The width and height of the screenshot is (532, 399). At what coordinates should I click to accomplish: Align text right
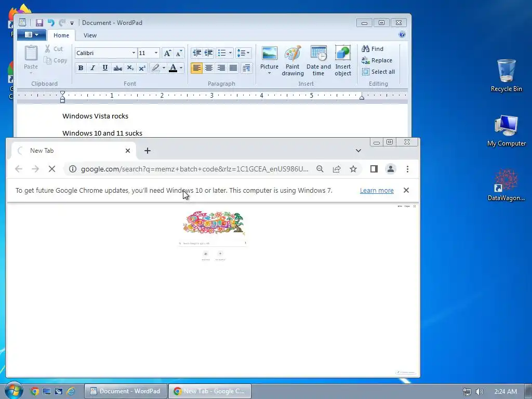tap(221, 68)
